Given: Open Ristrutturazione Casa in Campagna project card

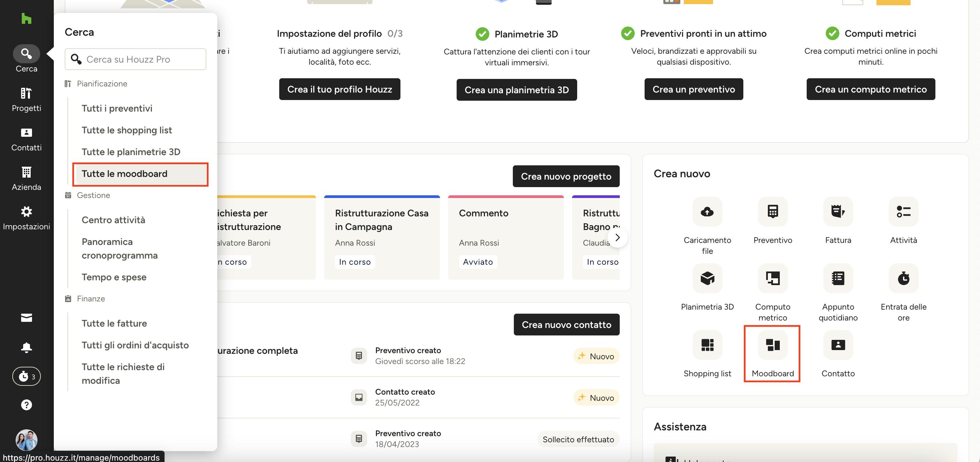Looking at the screenshot, I should coord(382,237).
